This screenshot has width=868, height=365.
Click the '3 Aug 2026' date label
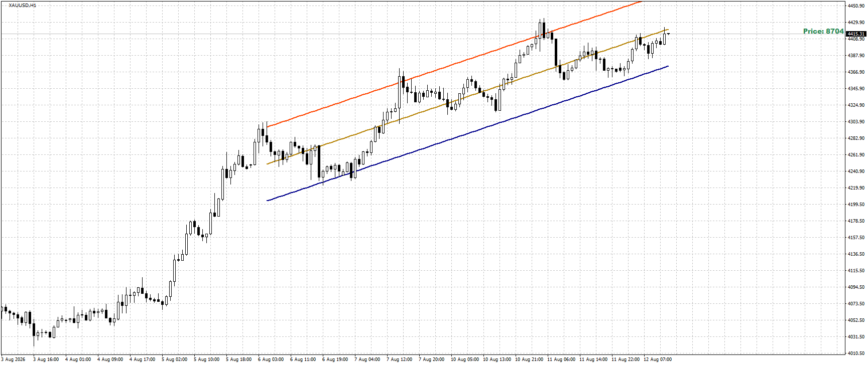tap(13, 359)
